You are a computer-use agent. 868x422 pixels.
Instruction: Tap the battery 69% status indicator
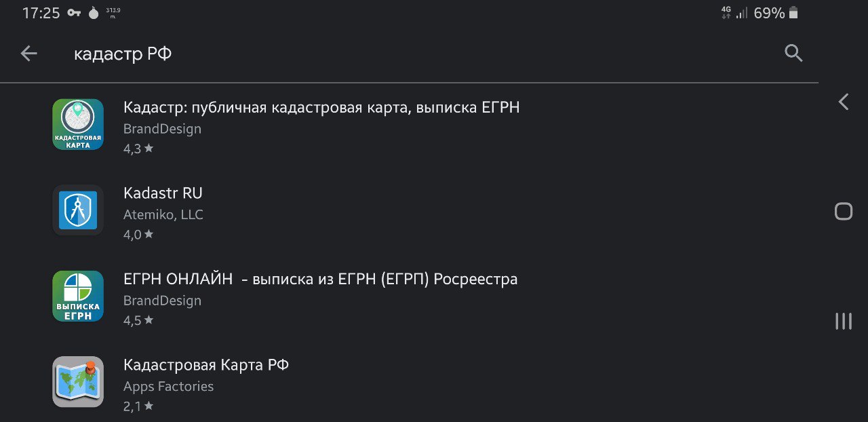tap(776, 13)
